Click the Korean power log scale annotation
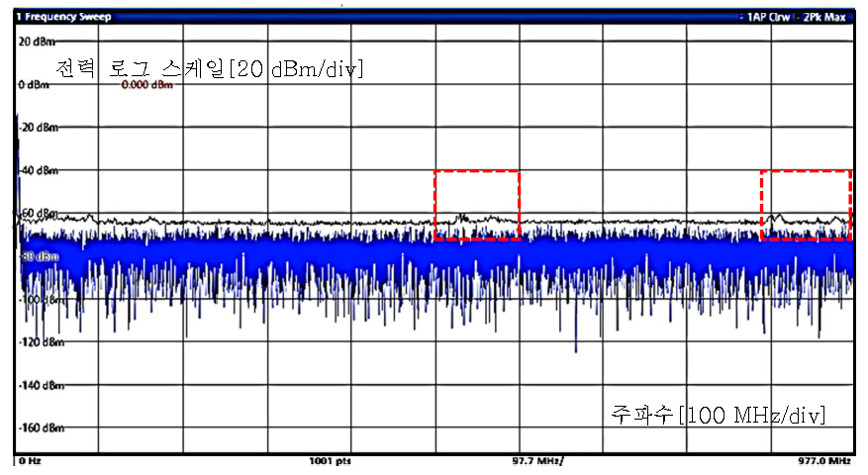Viewport: 868px width, 475px height. [209, 68]
